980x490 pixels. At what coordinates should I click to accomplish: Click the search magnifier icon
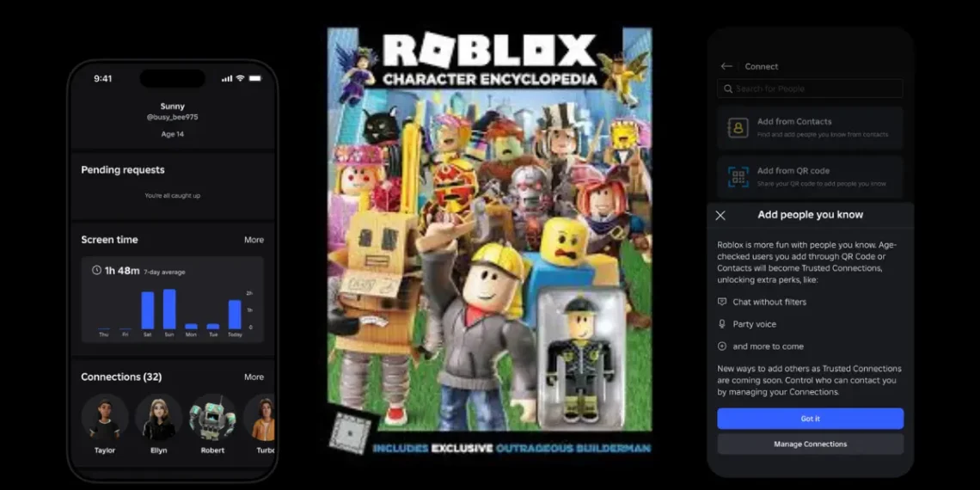coord(728,89)
